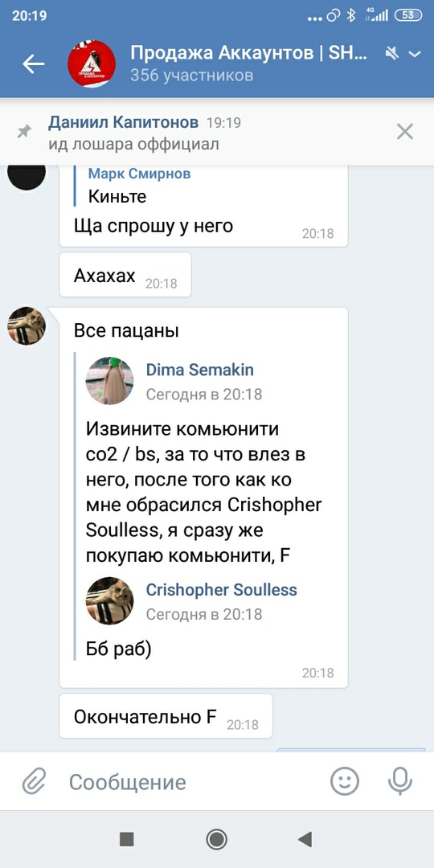The image size is (434, 868).
Task: Focus the Сообщение input field
Action: (x=188, y=782)
